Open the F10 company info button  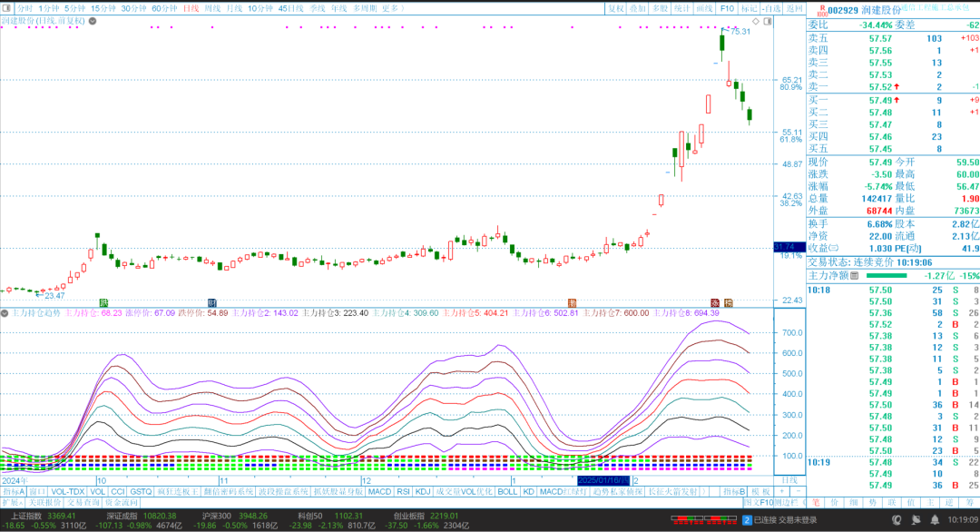(x=727, y=9)
